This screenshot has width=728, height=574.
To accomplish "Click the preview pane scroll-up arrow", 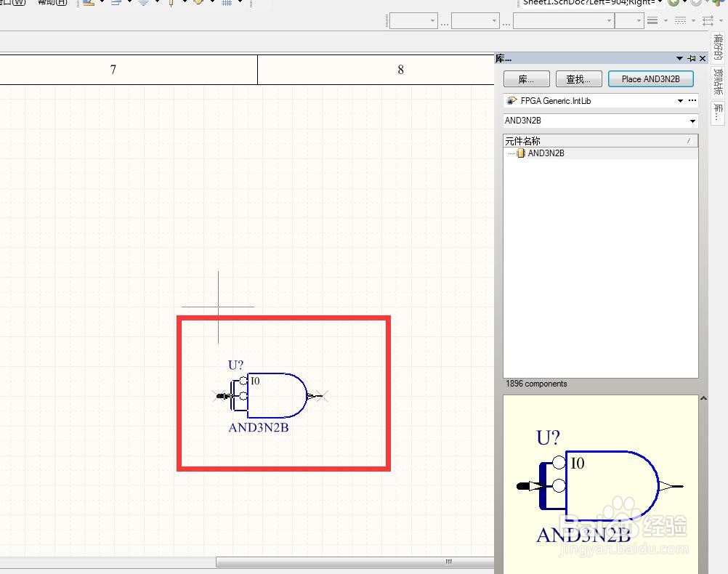I will pos(703,398).
